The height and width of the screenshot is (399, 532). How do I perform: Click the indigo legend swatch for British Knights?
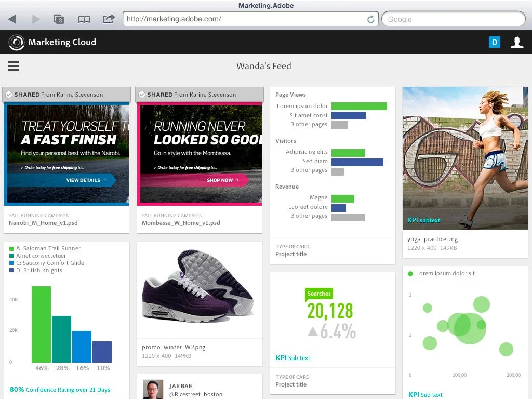point(11,270)
